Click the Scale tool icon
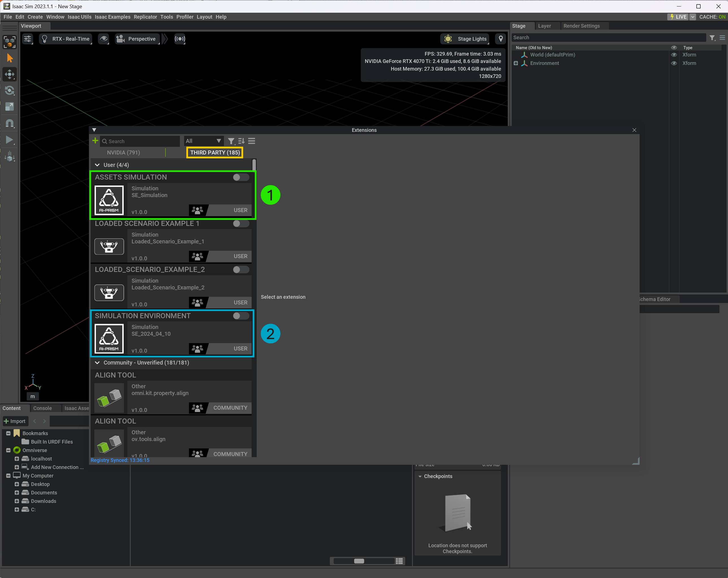Screen dimensions: 728x578 [x=9, y=107]
